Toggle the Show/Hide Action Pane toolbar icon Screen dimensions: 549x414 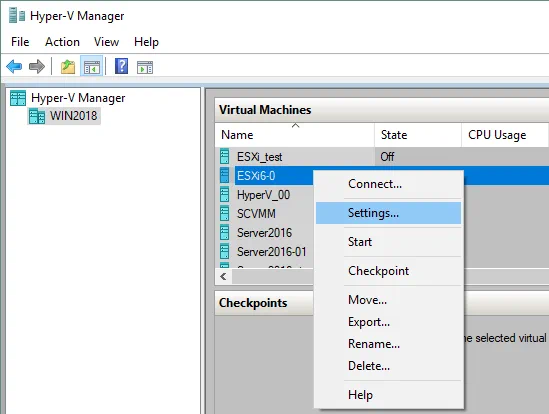[145, 67]
